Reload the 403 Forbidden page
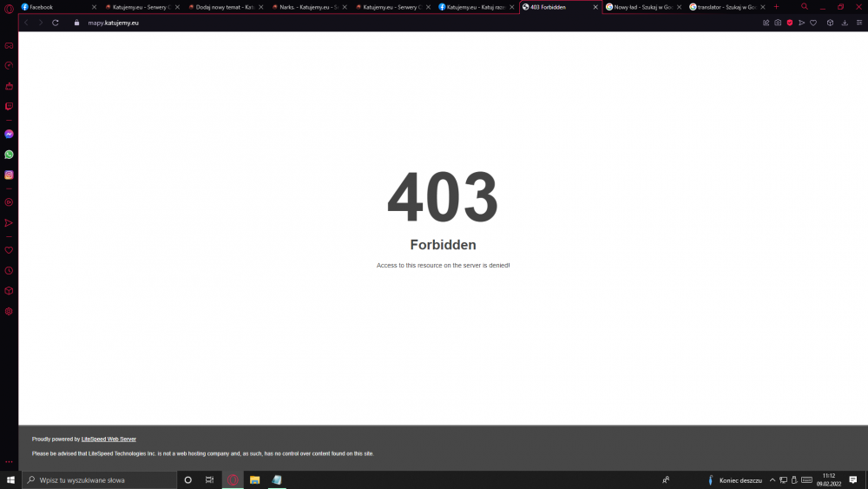 pyautogui.click(x=56, y=23)
